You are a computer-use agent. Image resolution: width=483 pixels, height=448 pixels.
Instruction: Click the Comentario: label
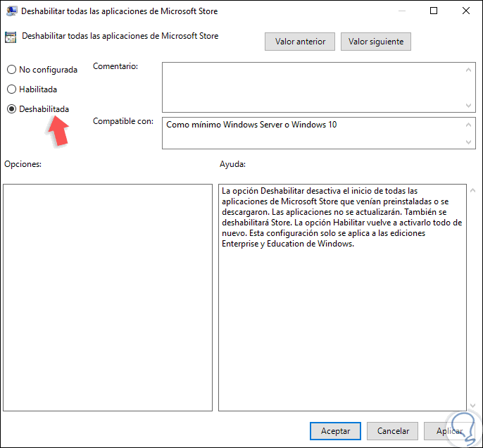click(x=115, y=66)
